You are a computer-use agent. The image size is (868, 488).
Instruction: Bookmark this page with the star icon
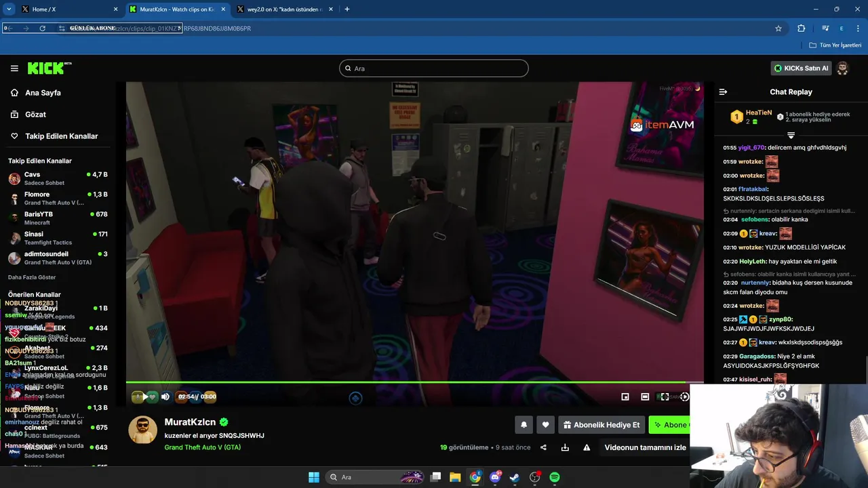778,28
